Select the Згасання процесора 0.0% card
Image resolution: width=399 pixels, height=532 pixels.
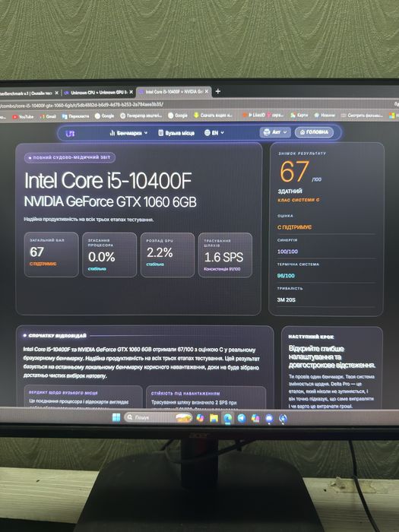click(x=109, y=255)
